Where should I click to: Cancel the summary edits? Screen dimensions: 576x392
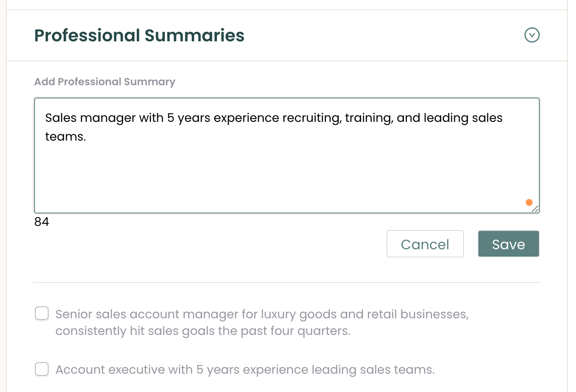click(425, 244)
